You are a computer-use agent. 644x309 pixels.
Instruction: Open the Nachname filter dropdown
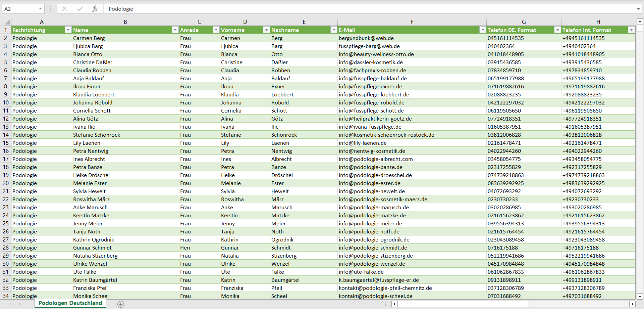[334, 30]
